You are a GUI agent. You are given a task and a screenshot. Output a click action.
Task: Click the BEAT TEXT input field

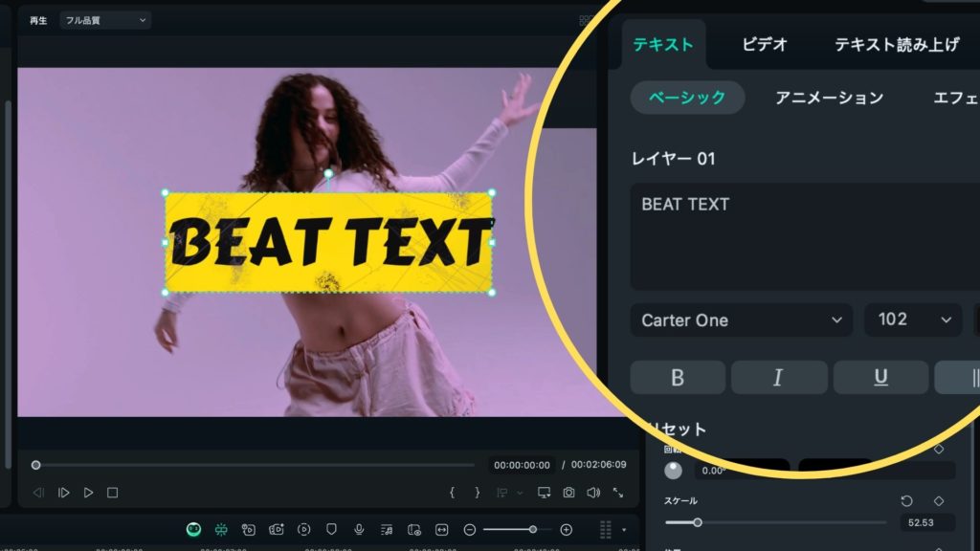804,236
